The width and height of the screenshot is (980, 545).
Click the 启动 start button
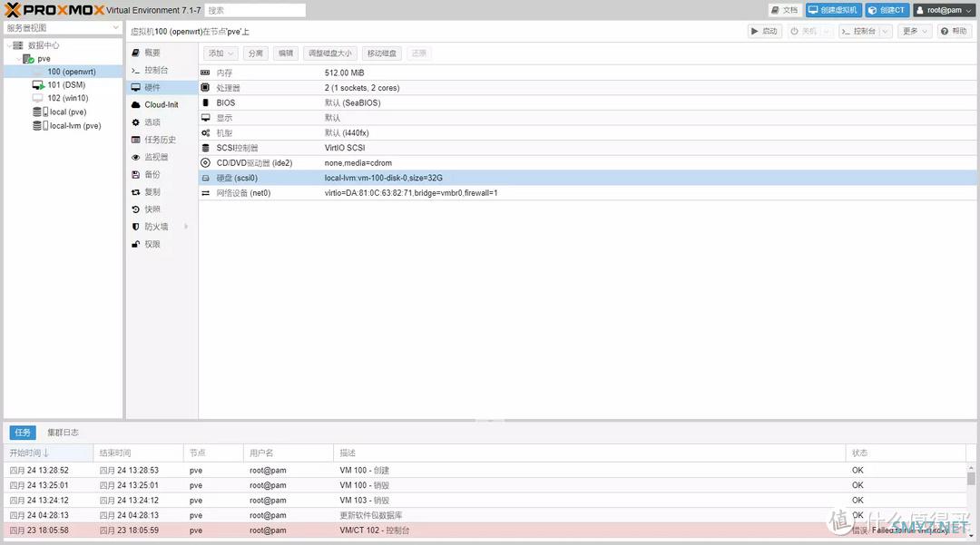(x=764, y=31)
